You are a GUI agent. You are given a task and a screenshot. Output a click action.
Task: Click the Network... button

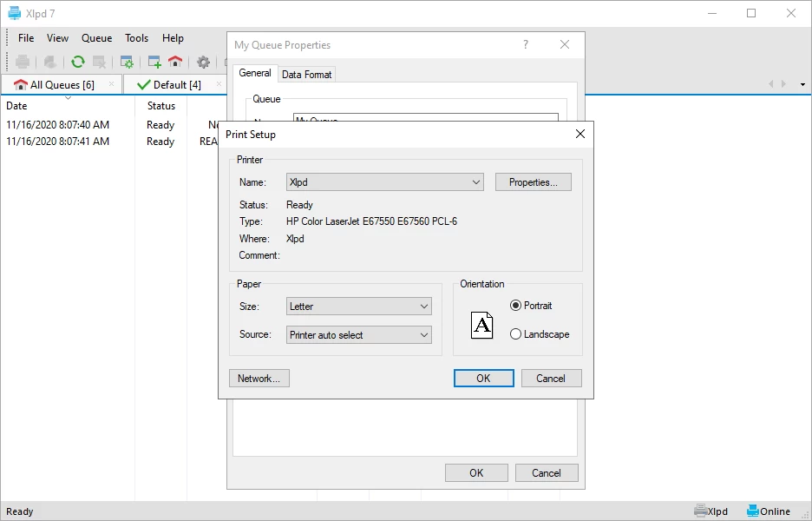(x=259, y=379)
